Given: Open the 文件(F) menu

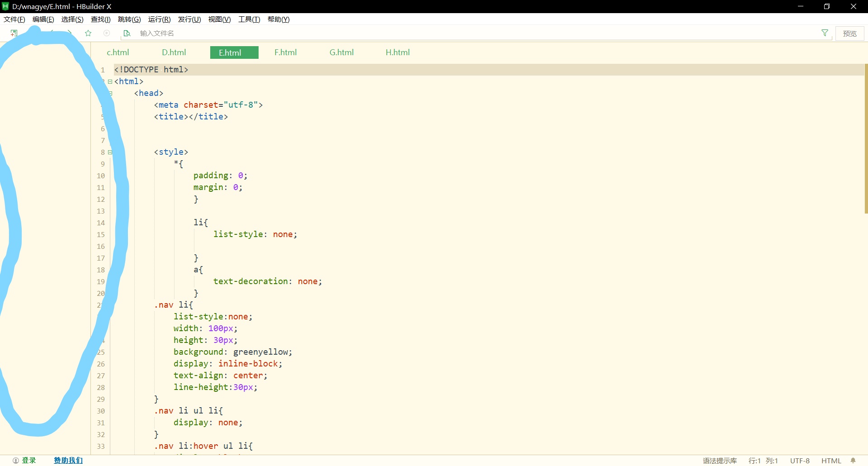Looking at the screenshot, I should [14, 19].
